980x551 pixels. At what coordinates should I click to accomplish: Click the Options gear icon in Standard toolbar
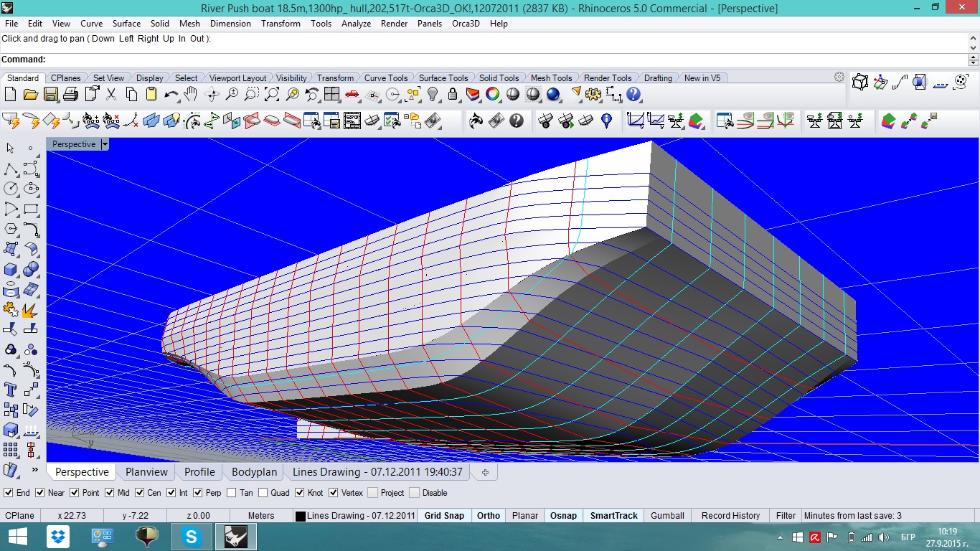[593, 94]
